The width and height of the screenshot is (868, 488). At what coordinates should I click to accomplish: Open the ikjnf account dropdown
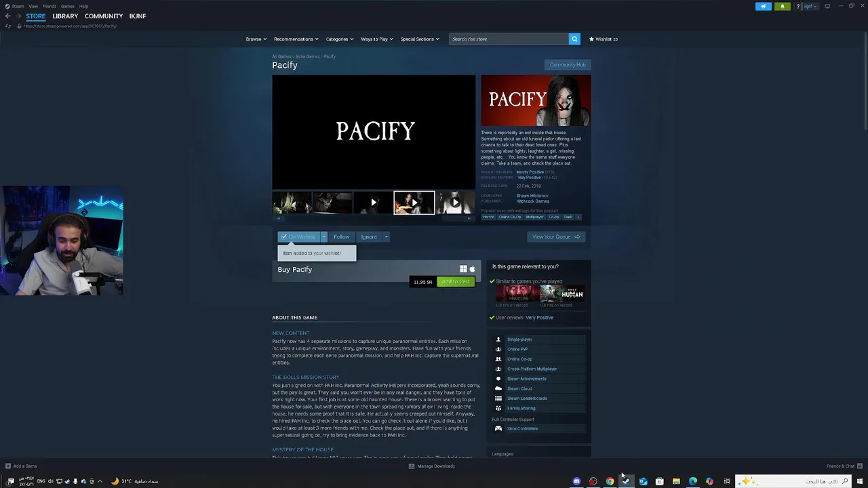tap(810, 6)
